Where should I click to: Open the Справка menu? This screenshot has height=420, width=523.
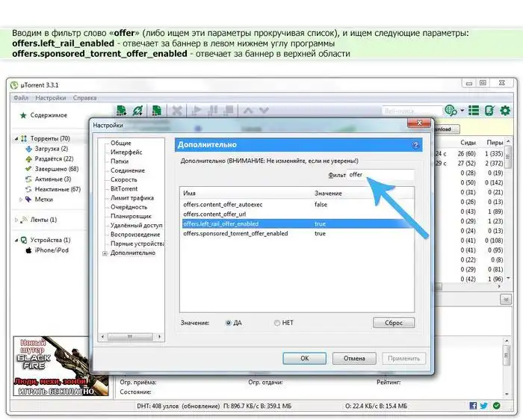[84, 98]
